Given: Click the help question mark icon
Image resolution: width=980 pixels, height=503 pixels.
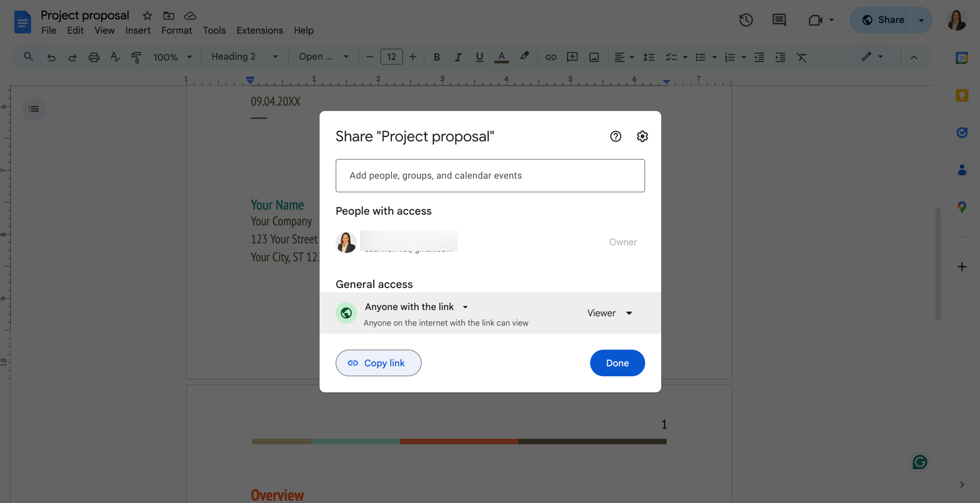Looking at the screenshot, I should (x=615, y=136).
